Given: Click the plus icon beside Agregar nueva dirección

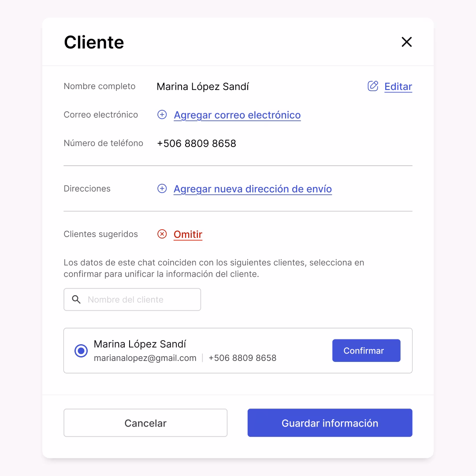Looking at the screenshot, I should pos(162,189).
